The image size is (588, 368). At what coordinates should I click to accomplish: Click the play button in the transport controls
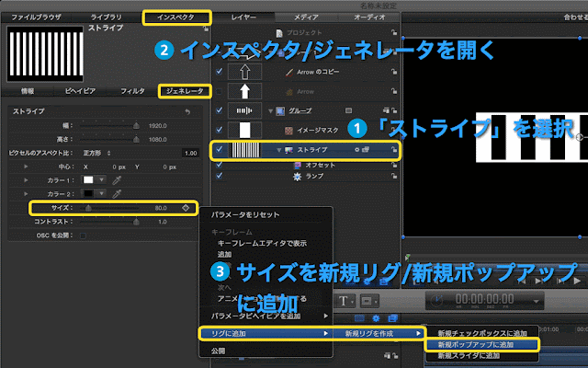(x=577, y=281)
